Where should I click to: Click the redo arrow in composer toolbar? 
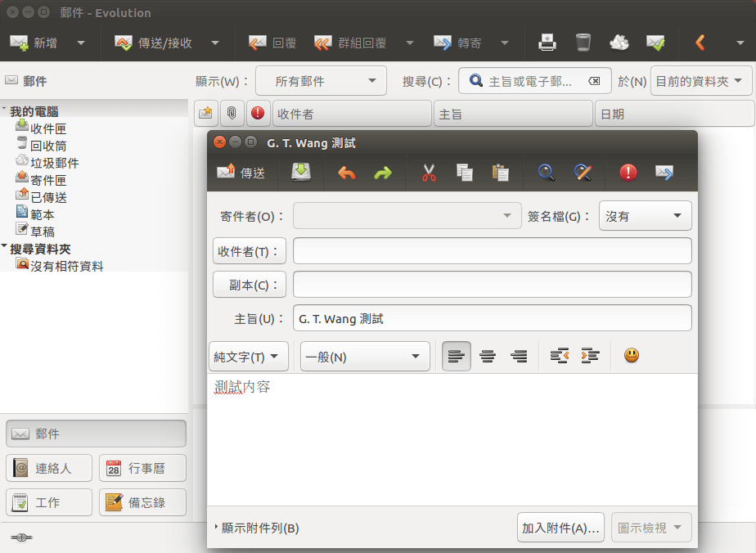383,173
